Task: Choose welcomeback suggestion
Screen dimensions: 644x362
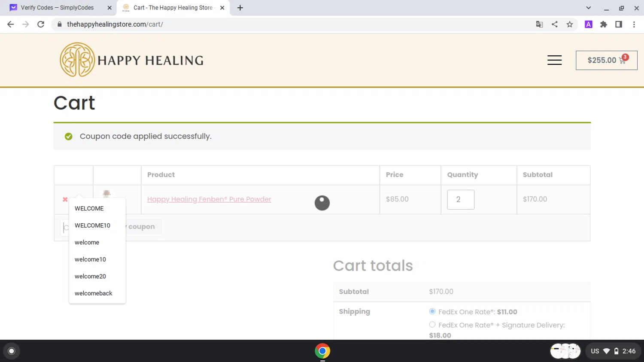Action: tap(97, 293)
